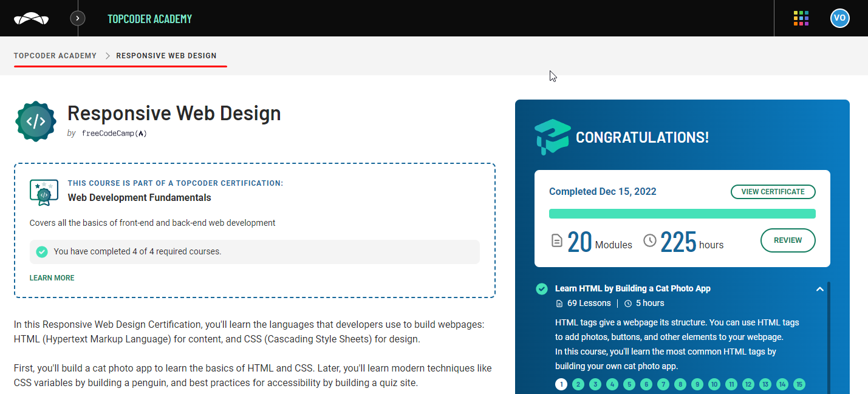Follow the Learn More link

(52, 278)
